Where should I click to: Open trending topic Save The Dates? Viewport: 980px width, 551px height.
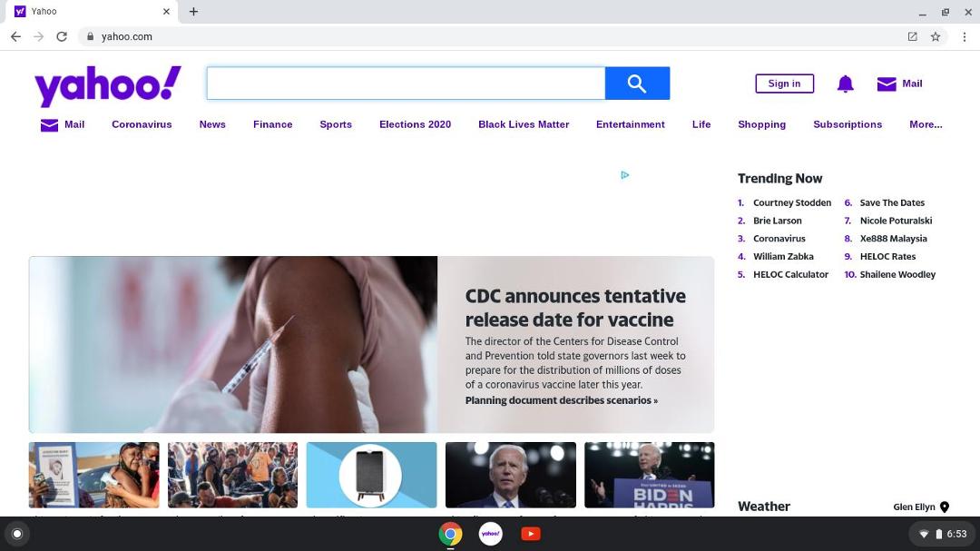coord(892,202)
